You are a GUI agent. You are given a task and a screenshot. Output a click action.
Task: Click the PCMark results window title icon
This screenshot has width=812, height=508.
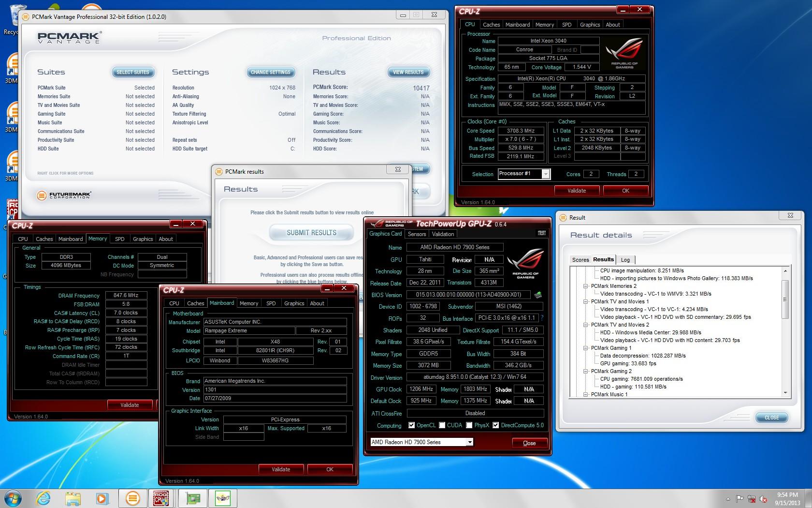pos(219,171)
